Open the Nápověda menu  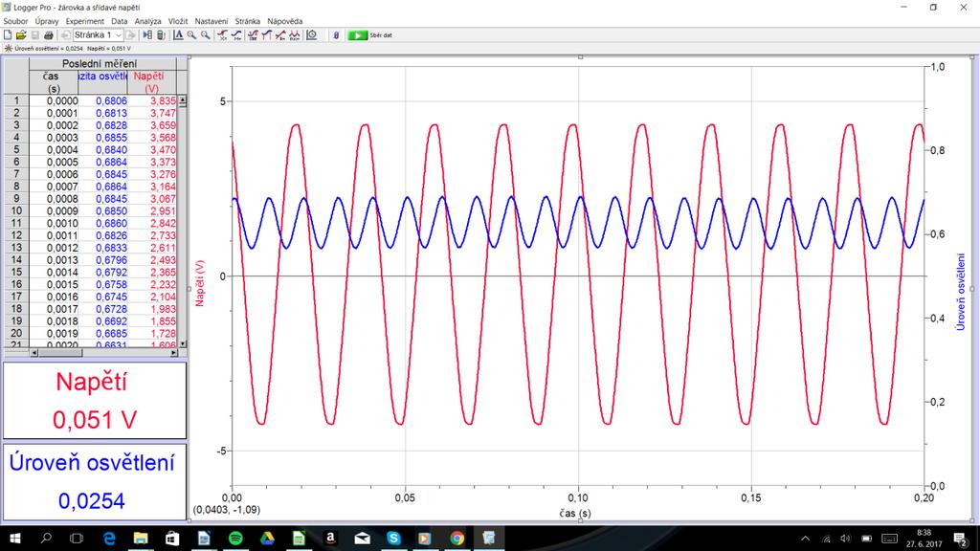click(284, 21)
